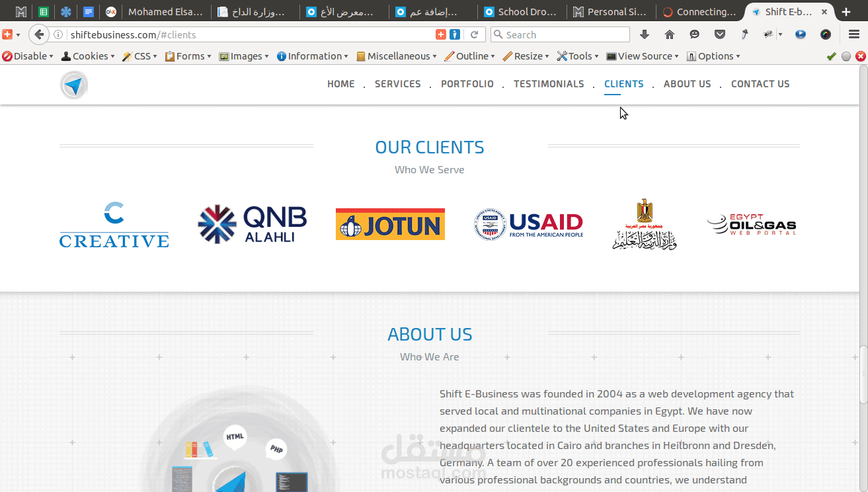
Task: Open the pinned Google Docs tab
Action: [89, 12]
